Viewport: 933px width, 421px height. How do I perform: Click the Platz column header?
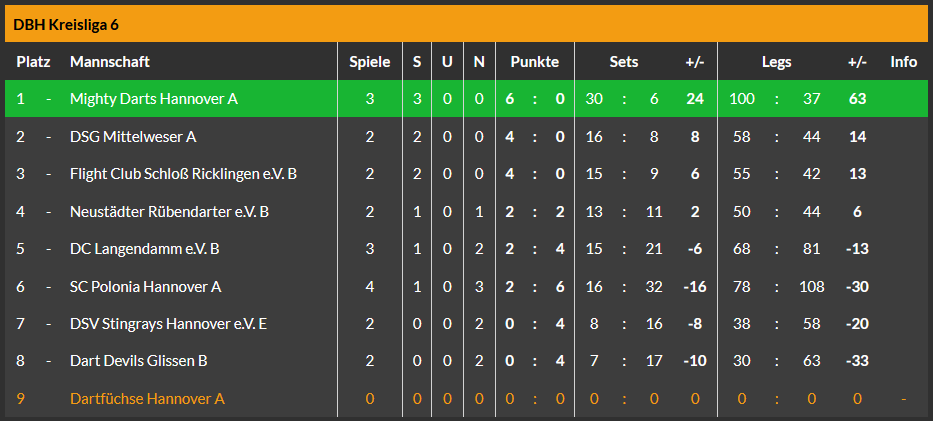pyautogui.click(x=33, y=62)
